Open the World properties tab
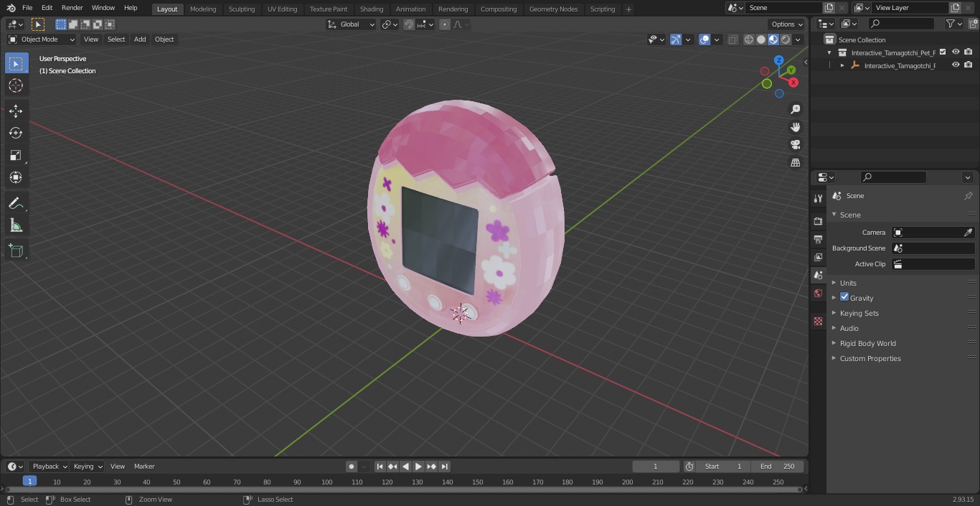Image resolution: width=980 pixels, height=506 pixels. coord(818,294)
